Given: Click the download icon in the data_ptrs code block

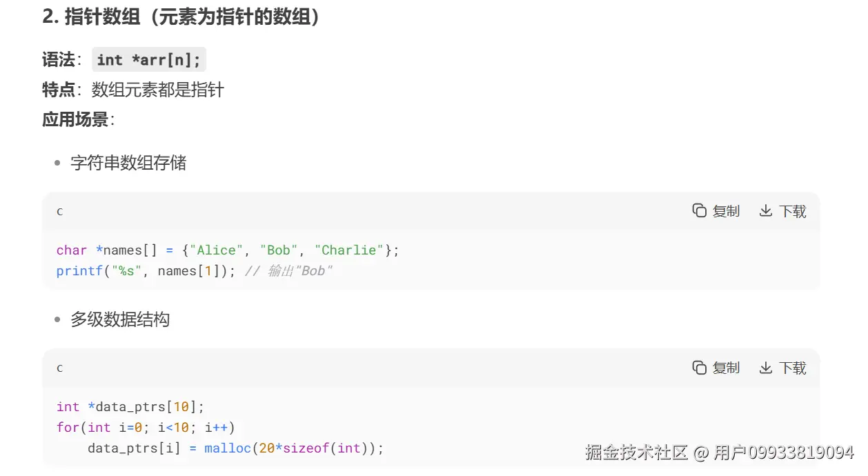Looking at the screenshot, I should (x=765, y=368).
